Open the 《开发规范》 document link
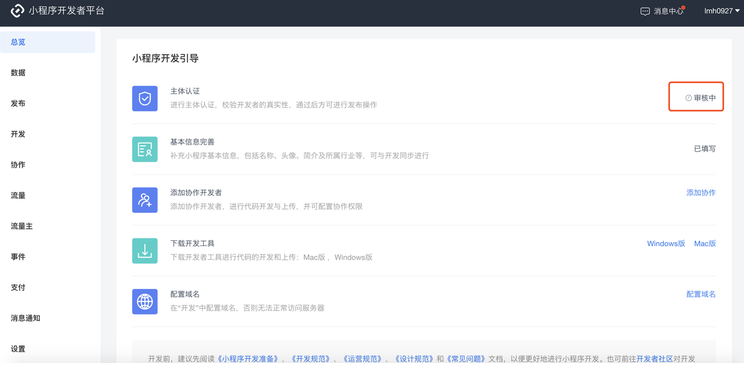The width and height of the screenshot is (746, 365). click(309, 359)
